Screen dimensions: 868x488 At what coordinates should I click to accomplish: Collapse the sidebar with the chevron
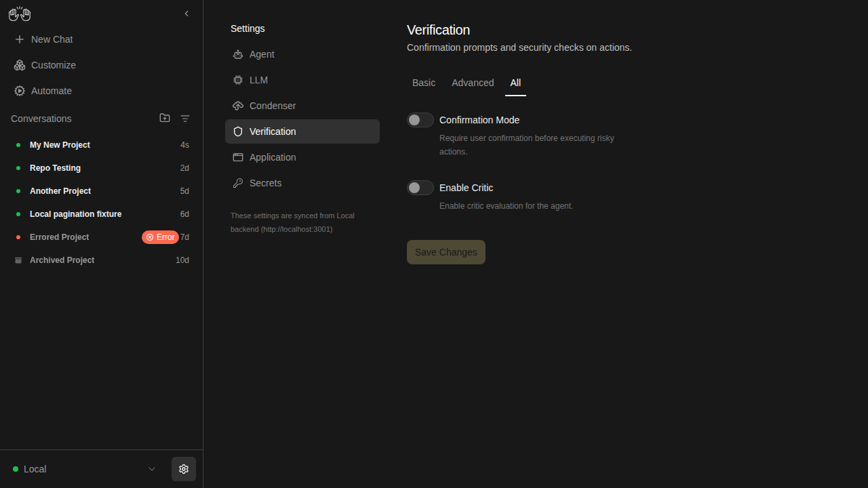(186, 14)
